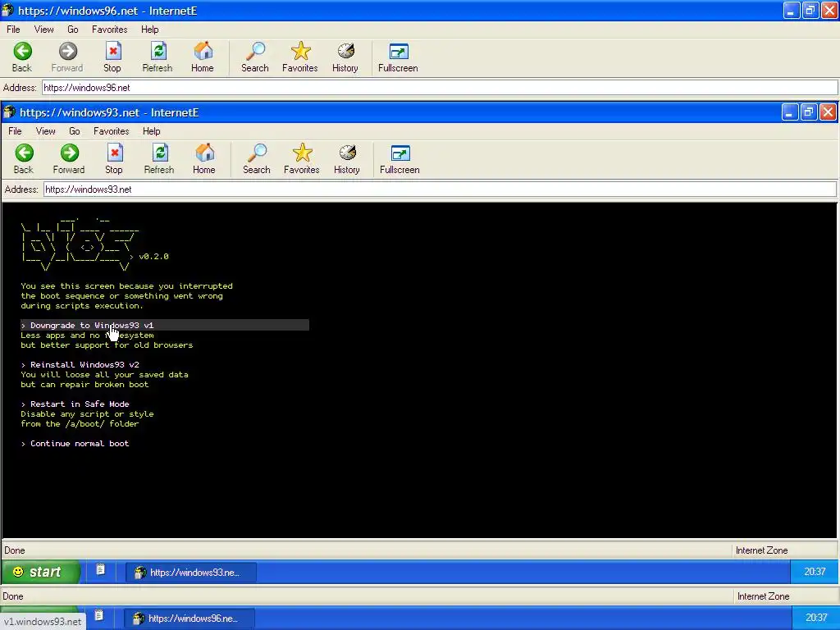The height and width of the screenshot is (630, 840).
Task: Click the windows96.net title bar browser icon
Action: [7, 10]
